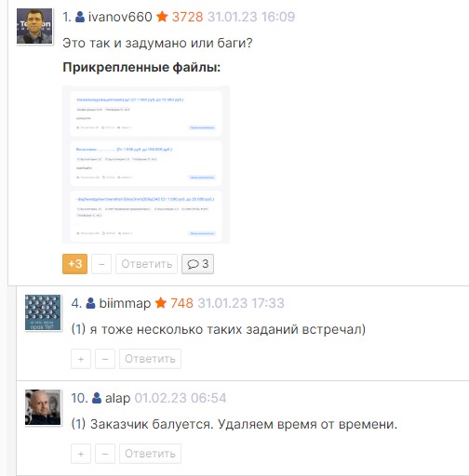The width and height of the screenshot is (469, 476).
Task: Open ivanov660's avatar picture
Action: coord(34,26)
